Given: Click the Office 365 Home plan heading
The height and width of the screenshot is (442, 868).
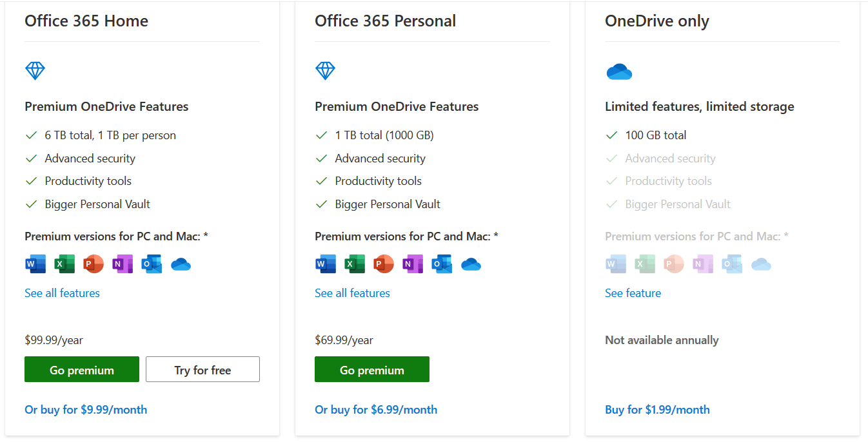Looking at the screenshot, I should 86,21.
